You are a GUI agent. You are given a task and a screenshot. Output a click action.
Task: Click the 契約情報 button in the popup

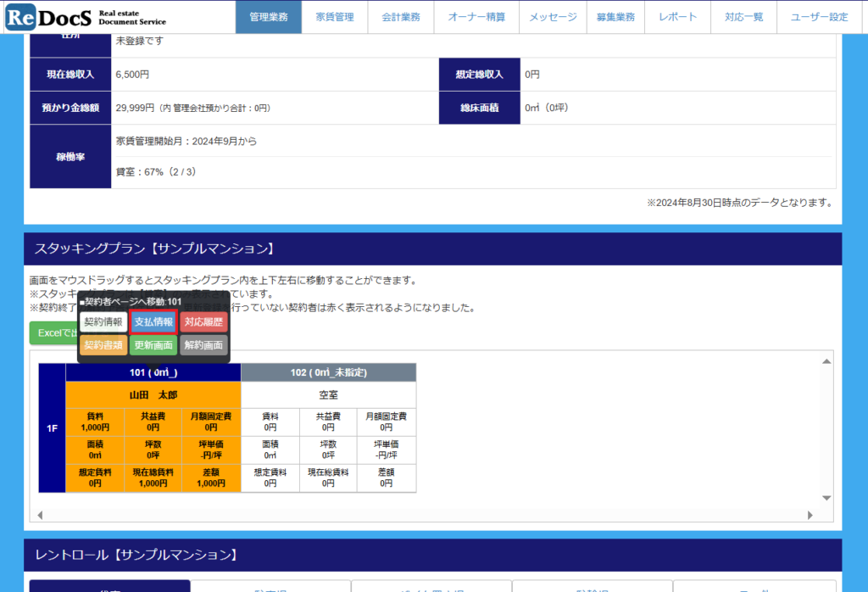tap(103, 322)
